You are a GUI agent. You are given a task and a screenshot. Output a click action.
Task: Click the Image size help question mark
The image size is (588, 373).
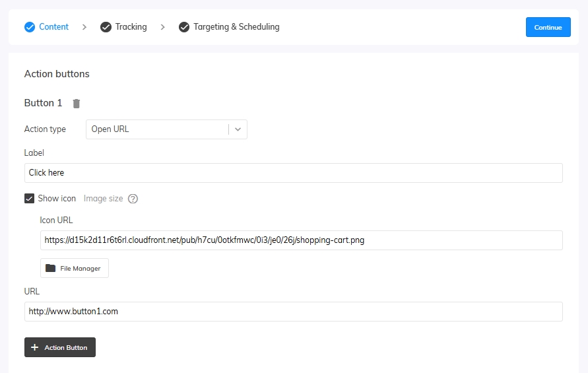coord(133,199)
